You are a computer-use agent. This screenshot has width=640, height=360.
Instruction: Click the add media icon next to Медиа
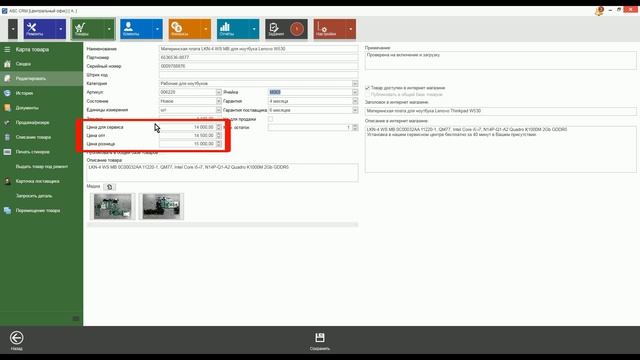109,187
